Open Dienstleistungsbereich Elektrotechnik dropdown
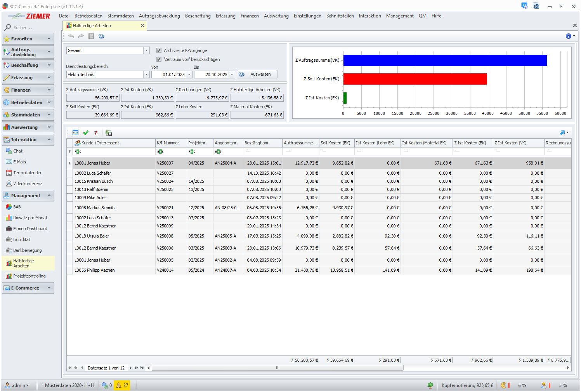The height and width of the screenshot is (392, 581). 146,75
